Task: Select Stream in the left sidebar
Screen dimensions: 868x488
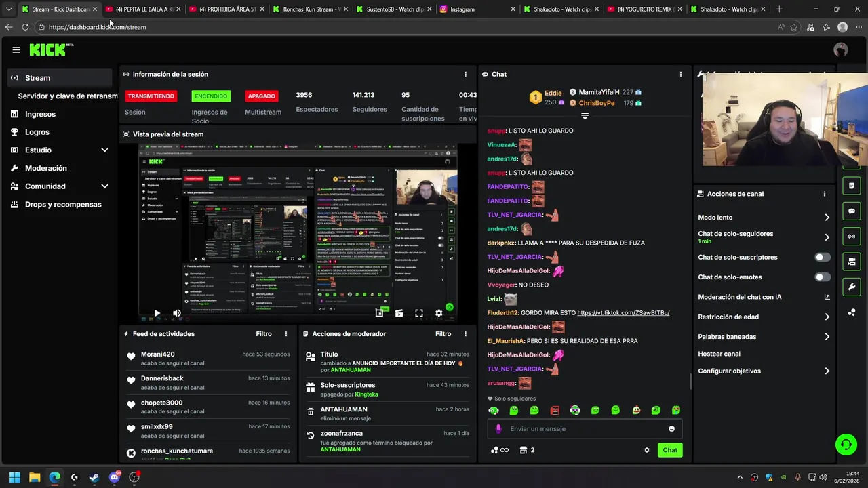Action: point(60,78)
